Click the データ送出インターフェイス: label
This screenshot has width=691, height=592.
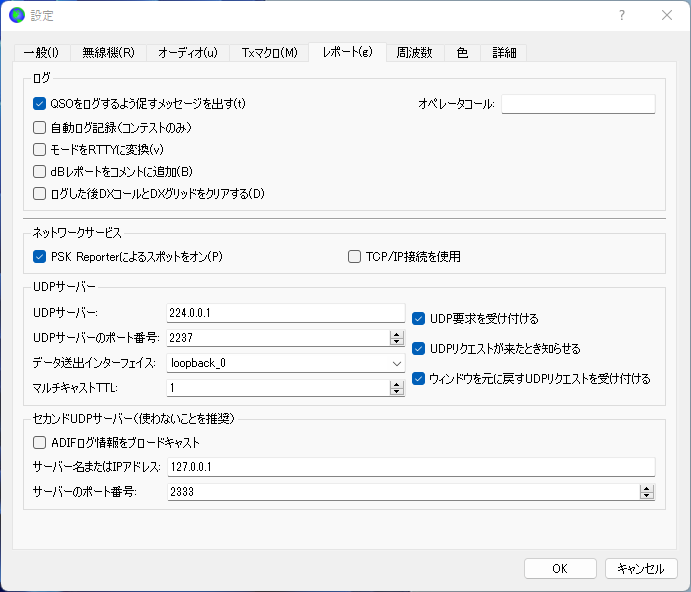[94, 363]
